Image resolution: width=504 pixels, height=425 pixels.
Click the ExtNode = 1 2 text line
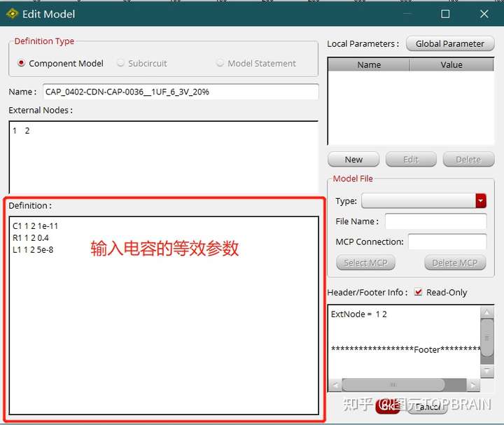[x=358, y=314]
